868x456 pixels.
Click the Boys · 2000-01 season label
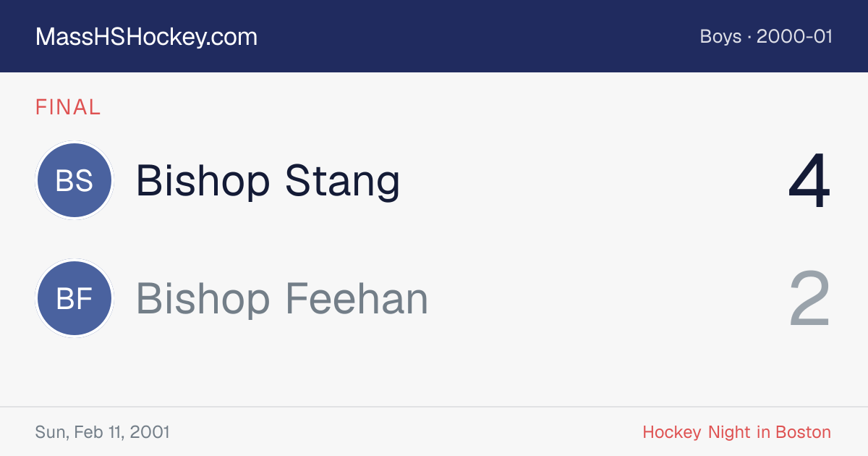[x=766, y=36]
